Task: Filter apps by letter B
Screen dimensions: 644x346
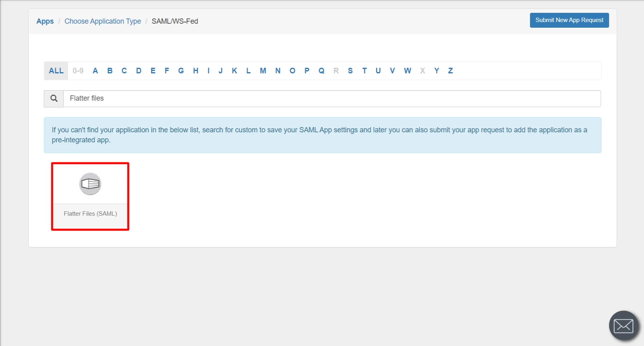Action: (110, 71)
